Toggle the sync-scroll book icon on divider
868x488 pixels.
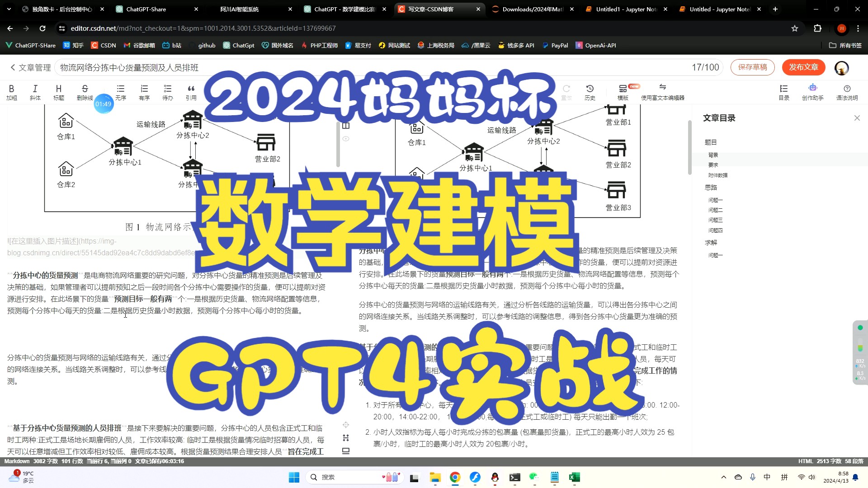[346, 126]
